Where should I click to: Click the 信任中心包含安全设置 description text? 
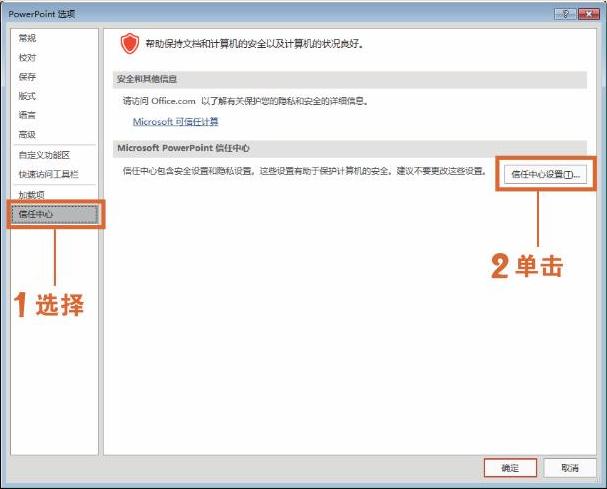(304, 171)
